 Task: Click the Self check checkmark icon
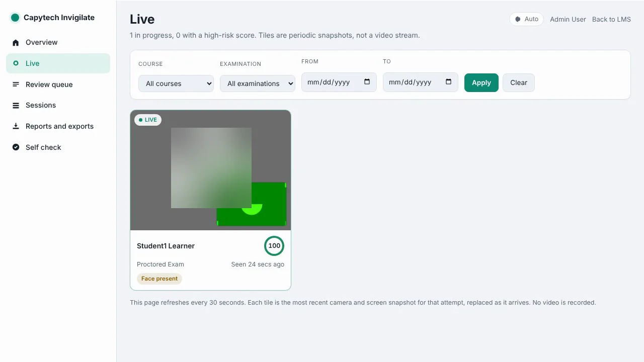pos(16,147)
